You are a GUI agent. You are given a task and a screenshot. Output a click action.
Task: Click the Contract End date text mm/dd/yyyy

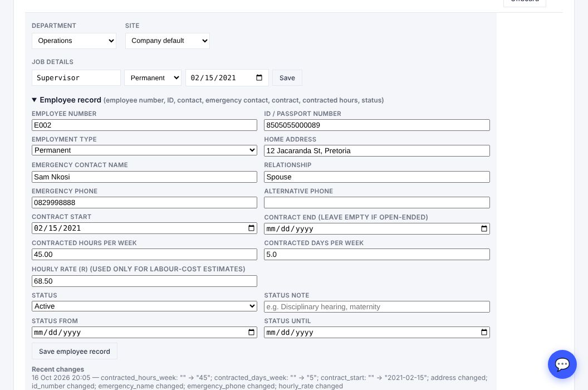pyautogui.click(x=290, y=228)
